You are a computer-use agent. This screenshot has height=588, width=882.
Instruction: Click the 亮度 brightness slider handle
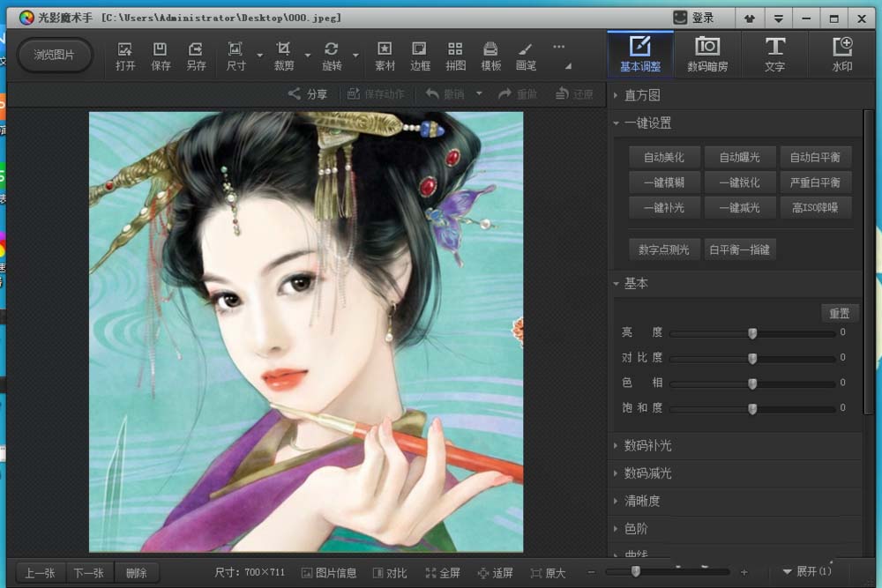coord(752,333)
